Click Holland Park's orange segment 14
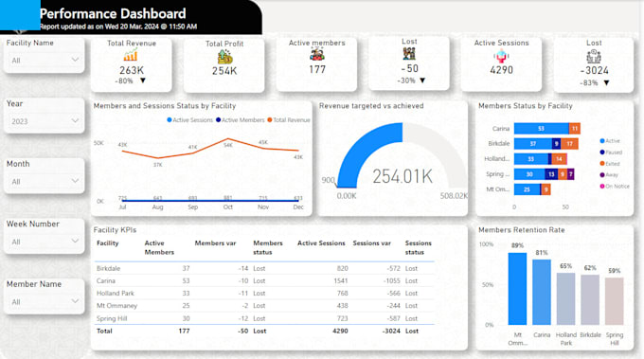This screenshot has width=644, height=359. tap(559, 159)
